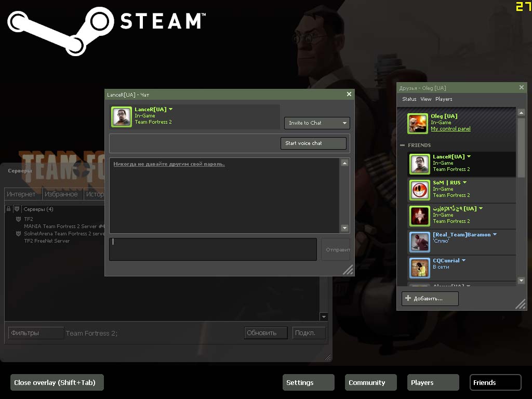Click avatar of the fourth [UA] friend
532x399 pixels.
(x=419, y=216)
